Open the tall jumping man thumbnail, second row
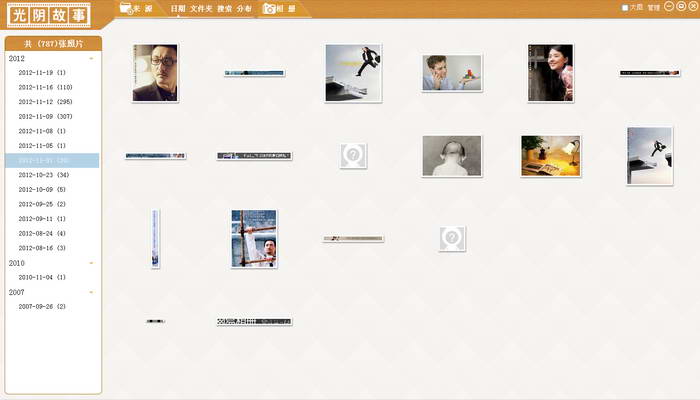Screen dimensions: 700x400 point(650,156)
